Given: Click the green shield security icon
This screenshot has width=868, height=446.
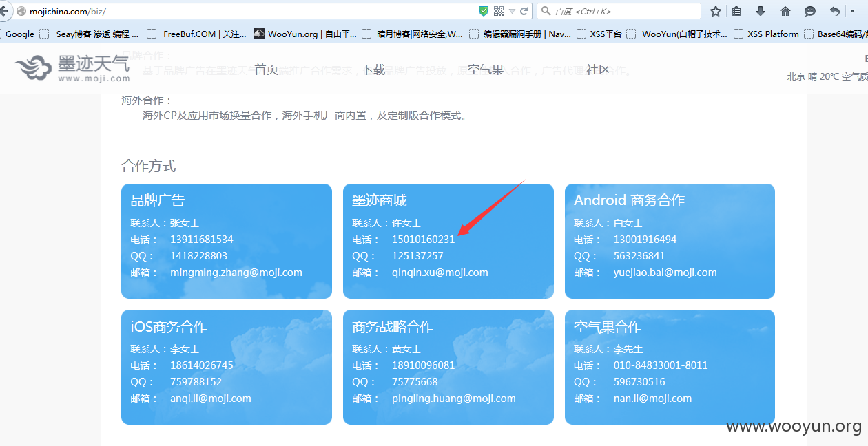Looking at the screenshot, I should 484,11.
